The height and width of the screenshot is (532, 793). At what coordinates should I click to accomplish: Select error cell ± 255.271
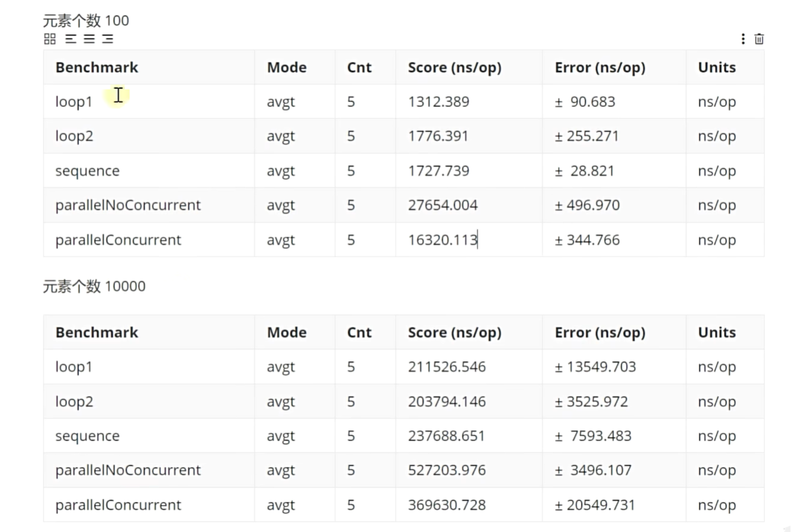(x=586, y=136)
